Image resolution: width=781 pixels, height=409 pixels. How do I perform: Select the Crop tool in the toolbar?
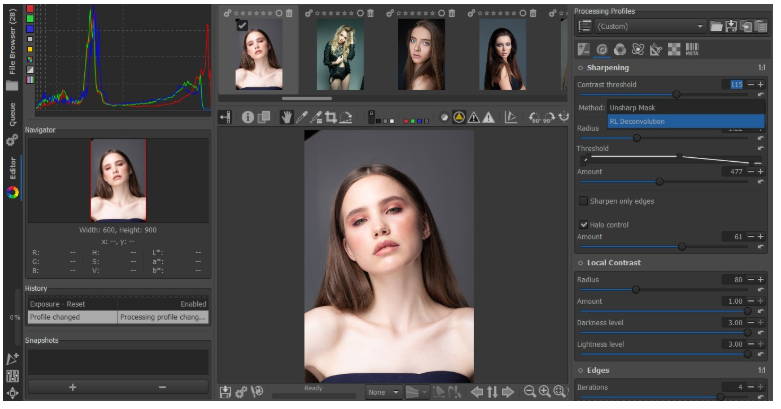(x=330, y=117)
